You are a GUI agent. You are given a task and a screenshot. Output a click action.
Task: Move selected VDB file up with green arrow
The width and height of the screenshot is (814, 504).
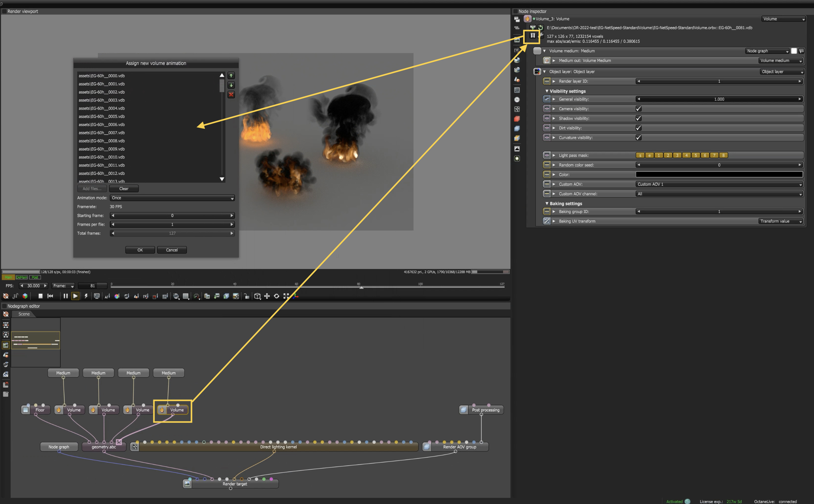[231, 76]
